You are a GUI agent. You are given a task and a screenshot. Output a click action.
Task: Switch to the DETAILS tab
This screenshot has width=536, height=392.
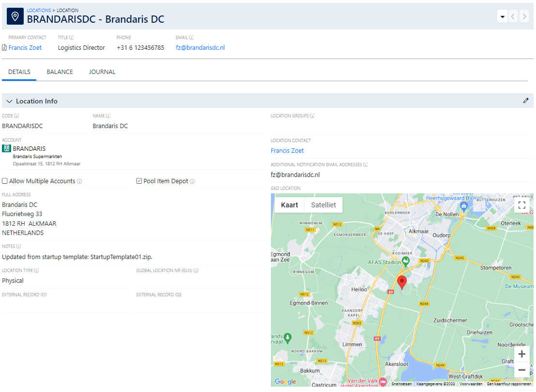19,72
